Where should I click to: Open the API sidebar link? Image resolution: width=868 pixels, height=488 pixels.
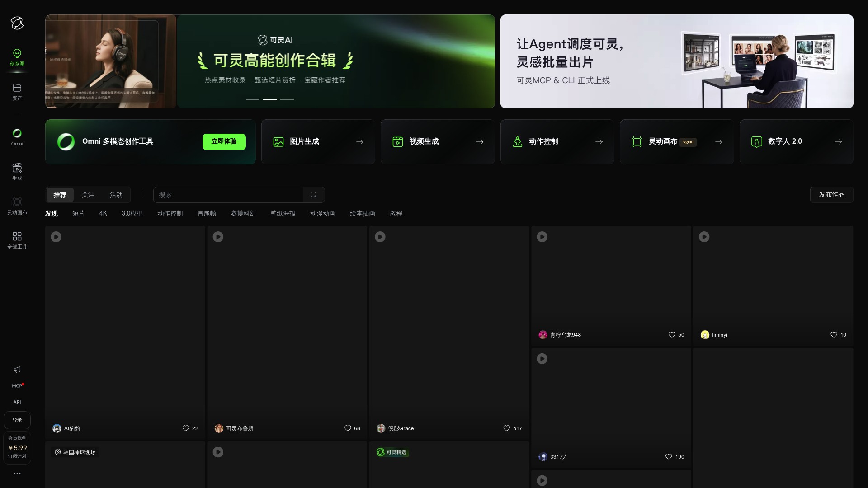point(17,402)
